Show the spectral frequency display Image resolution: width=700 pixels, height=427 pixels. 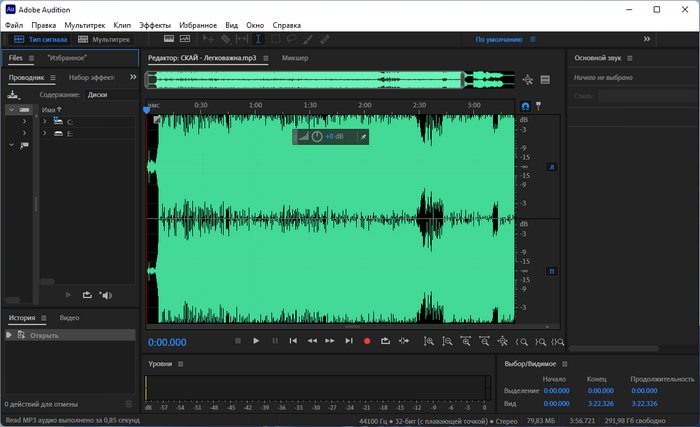tap(169, 39)
